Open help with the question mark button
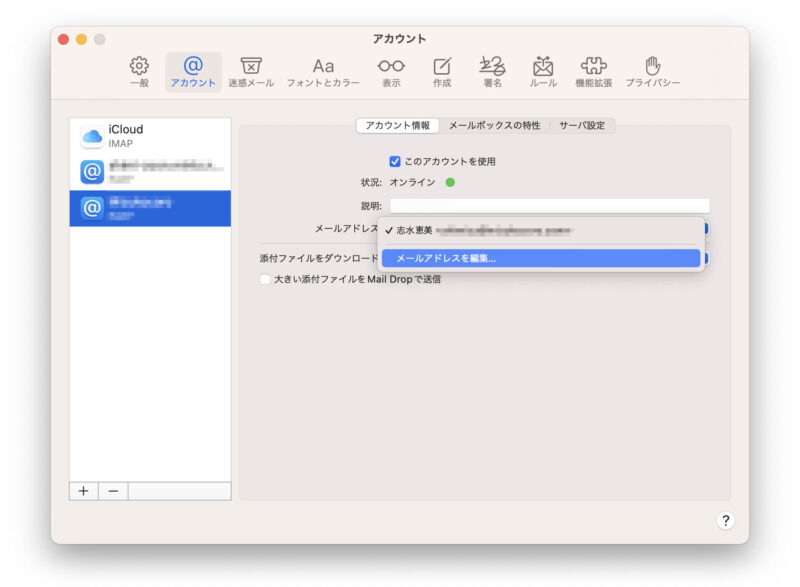The height and width of the screenshot is (587, 800). point(726,520)
